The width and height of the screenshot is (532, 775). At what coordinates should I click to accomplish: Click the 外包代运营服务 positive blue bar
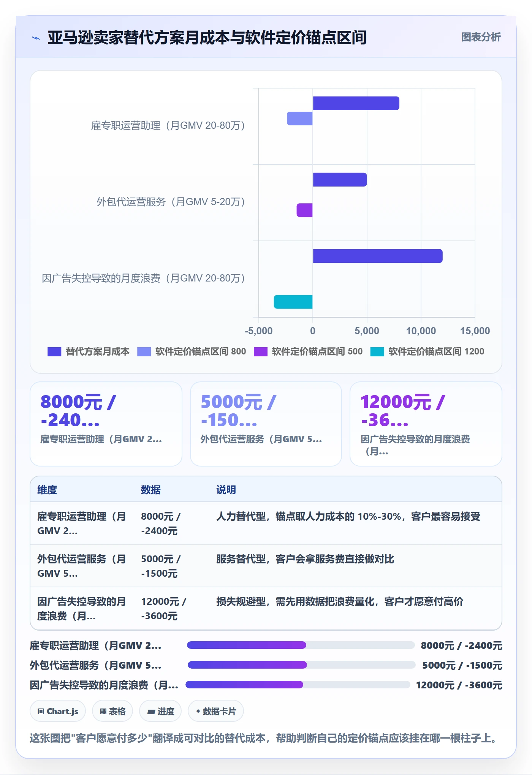(340, 180)
